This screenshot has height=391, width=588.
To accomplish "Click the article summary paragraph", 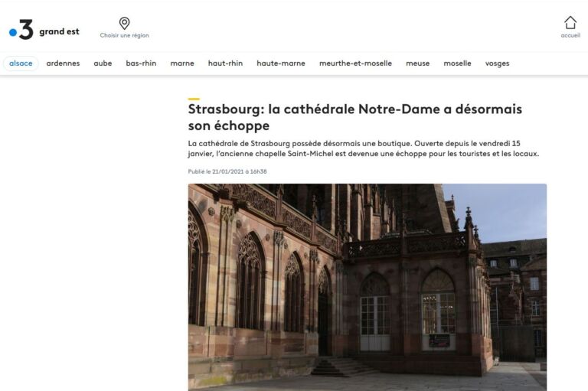I will pyautogui.click(x=364, y=148).
